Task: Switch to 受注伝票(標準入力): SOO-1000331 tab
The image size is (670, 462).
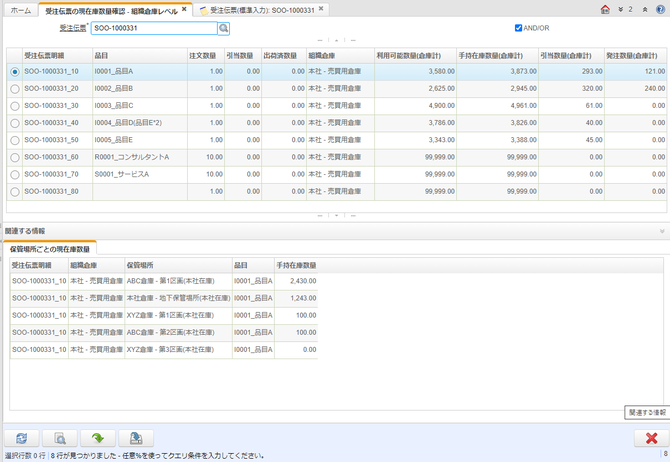Action: [x=263, y=10]
